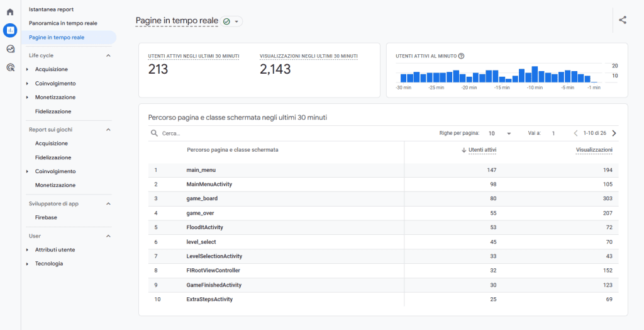Collapse the Life cycle section

108,55
